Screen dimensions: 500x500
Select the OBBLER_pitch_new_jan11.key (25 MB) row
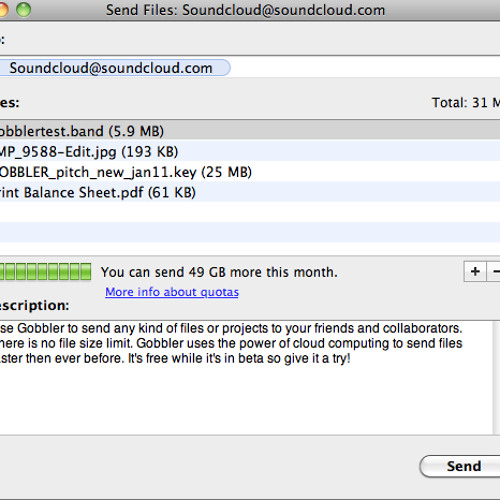(250, 172)
